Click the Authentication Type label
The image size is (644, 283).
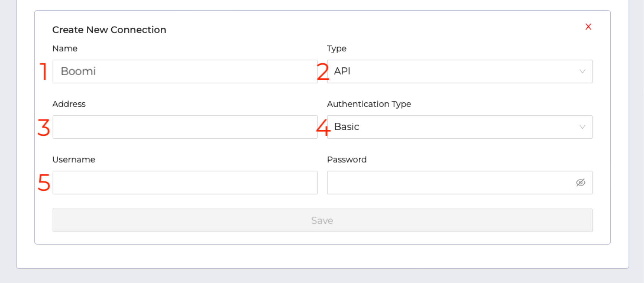pos(369,104)
